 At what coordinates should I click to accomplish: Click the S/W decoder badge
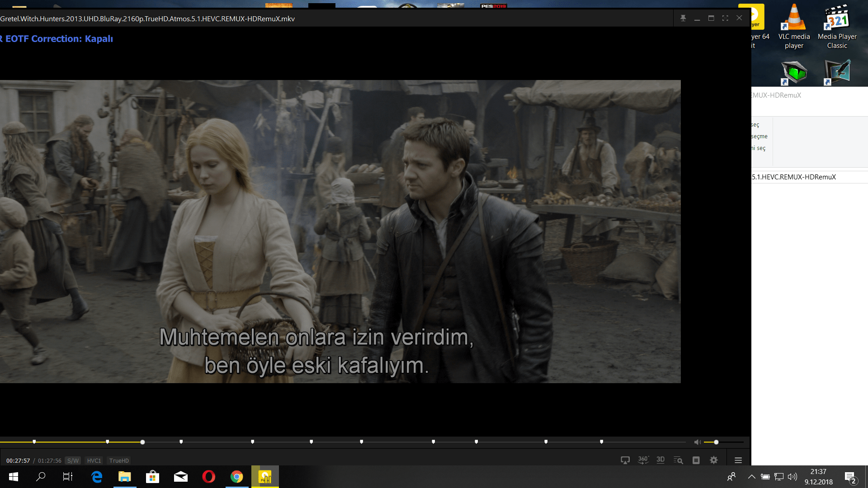pyautogui.click(x=73, y=460)
